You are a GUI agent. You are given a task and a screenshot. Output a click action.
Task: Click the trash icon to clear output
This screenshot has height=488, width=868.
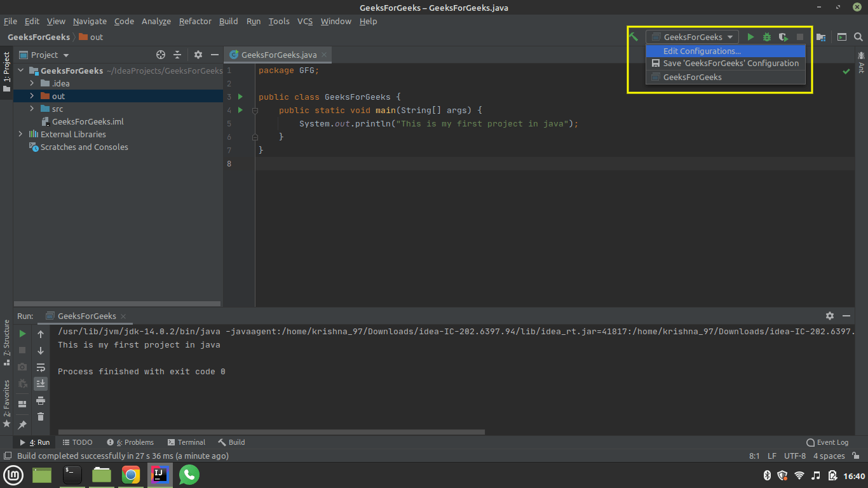click(x=41, y=417)
